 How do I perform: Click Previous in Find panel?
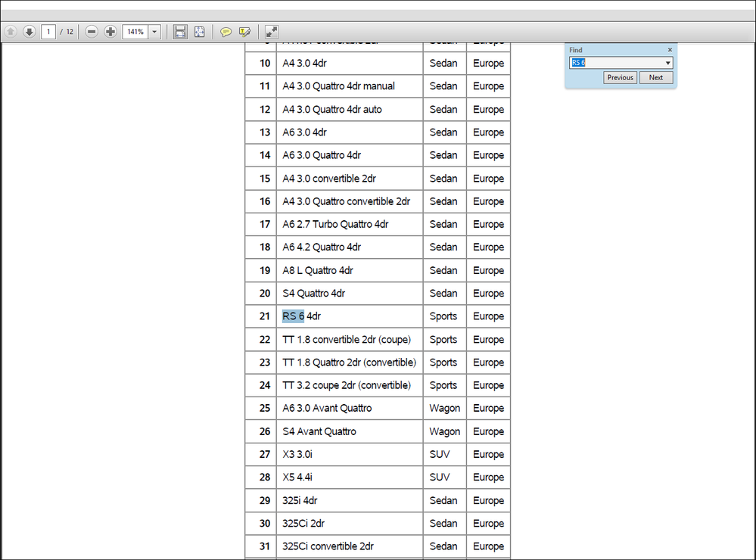click(620, 78)
